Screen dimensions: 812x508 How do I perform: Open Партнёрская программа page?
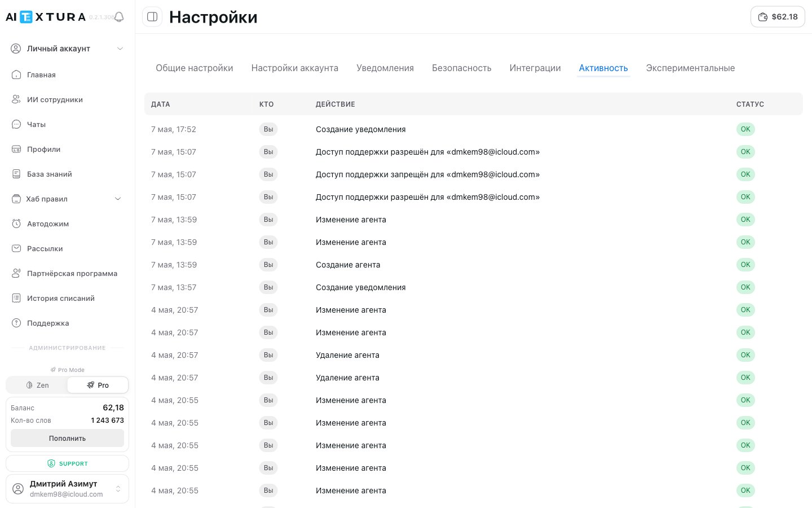72,273
